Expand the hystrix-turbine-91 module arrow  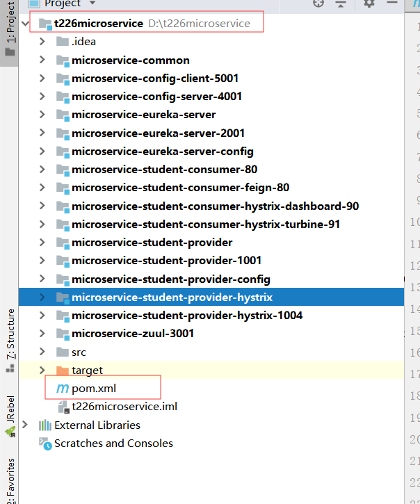(42, 224)
